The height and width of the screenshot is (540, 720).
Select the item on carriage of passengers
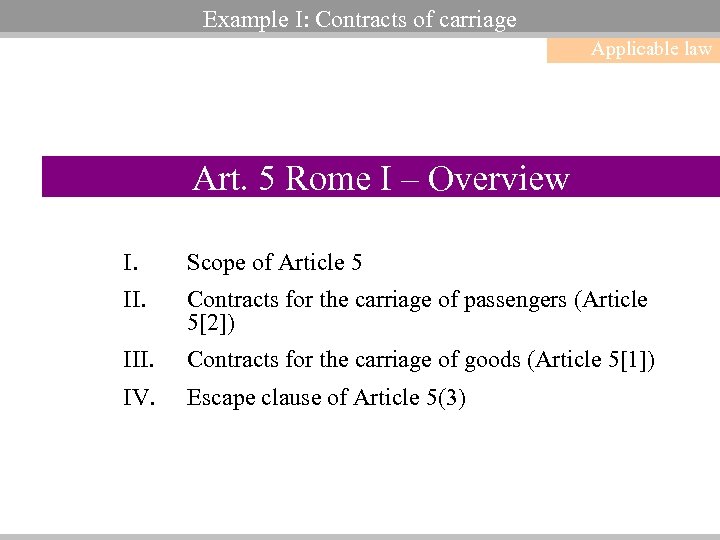click(x=417, y=311)
